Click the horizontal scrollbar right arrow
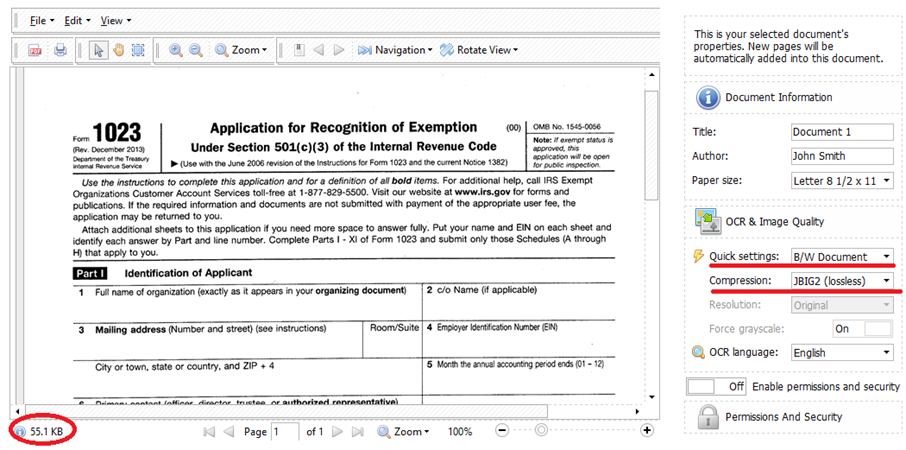Image resolution: width=906 pixels, height=450 pixels. (637, 411)
